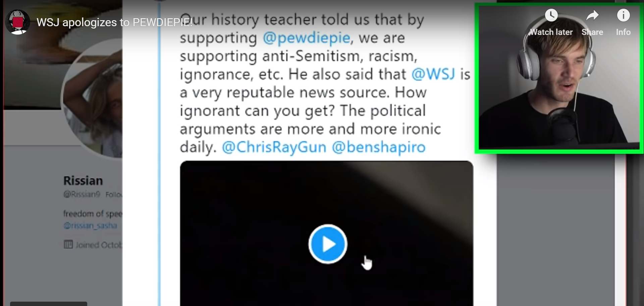The height and width of the screenshot is (306, 644).
Task: Click the dark bar at the bottom left
Action: coord(49,304)
